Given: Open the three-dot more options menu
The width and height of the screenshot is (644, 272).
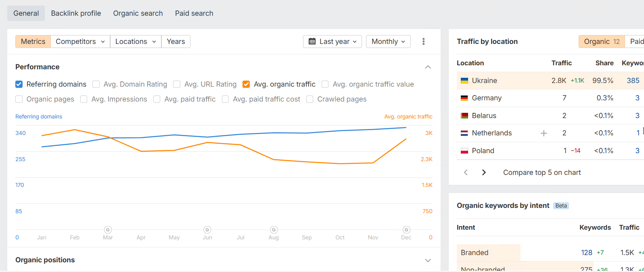Looking at the screenshot, I should click(x=423, y=42).
